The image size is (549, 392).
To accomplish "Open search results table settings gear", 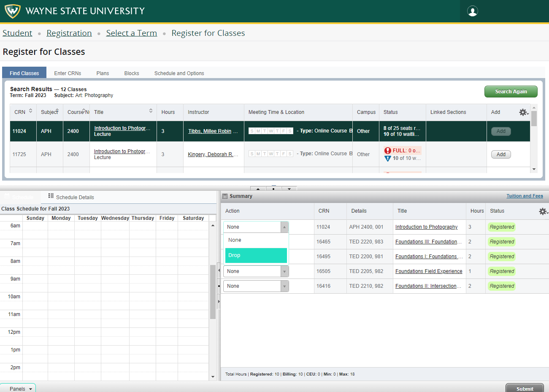I will 523,112.
